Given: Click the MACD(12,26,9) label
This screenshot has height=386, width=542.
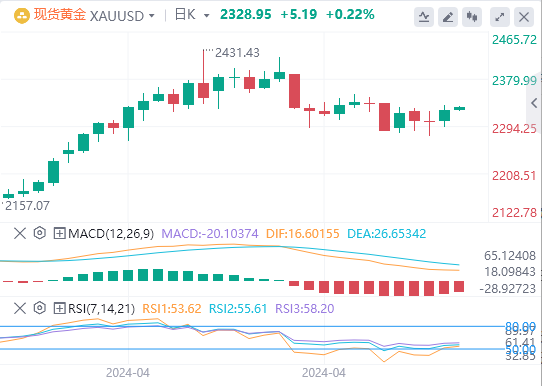Looking at the screenshot, I should [x=111, y=234].
